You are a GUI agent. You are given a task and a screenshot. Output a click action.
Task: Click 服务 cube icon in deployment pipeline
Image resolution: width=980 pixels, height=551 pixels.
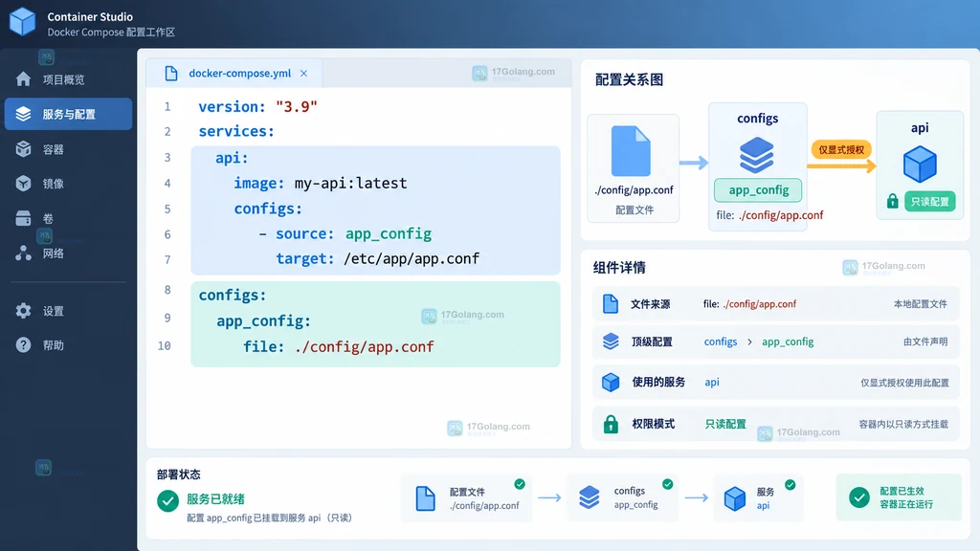pyautogui.click(x=734, y=498)
